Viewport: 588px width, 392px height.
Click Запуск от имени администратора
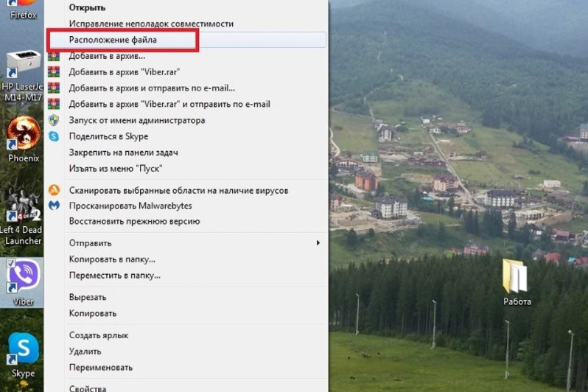point(136,120)
